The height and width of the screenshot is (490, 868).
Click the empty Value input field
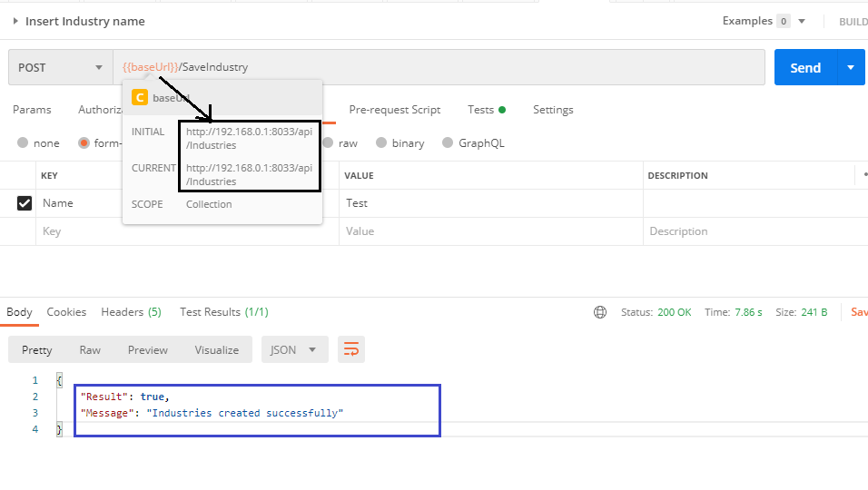pos(491,231)
